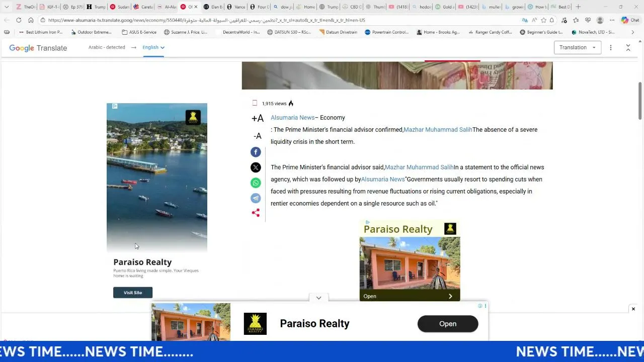Click the sidebar Paraiso Realty harbor image
The height and width of the screenshot is (362, 644).
click(x=157, y=177)
